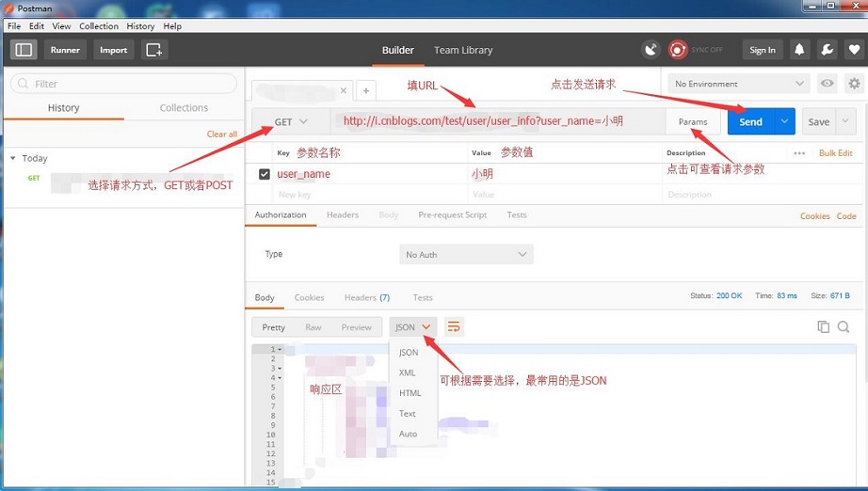Open the Edit menu
Viewport: 868px width, 491px height.
point(37,26)
